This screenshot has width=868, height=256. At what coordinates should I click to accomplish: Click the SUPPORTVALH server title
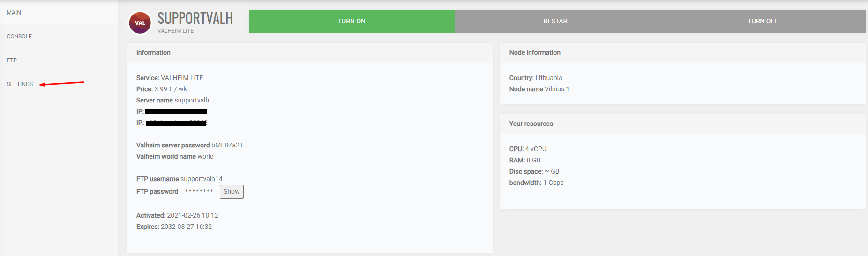[195, 18]
